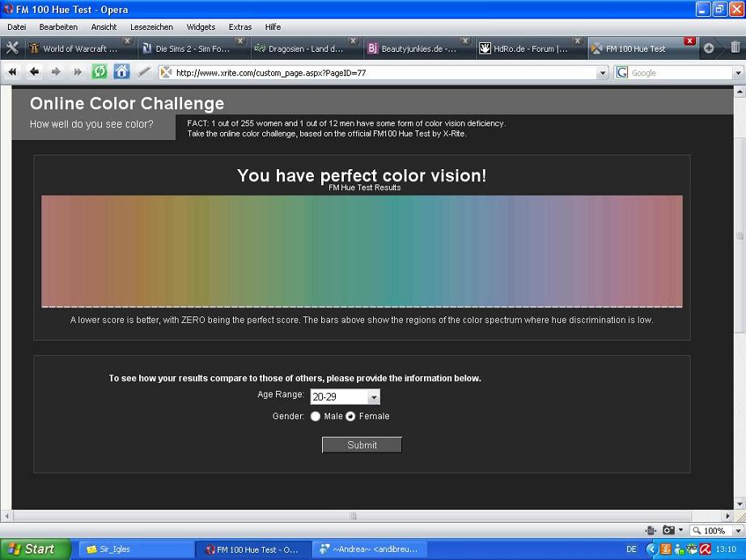The image size is (746, 560).
Task: Select the Male radio button
Action: tap(316, 417)
